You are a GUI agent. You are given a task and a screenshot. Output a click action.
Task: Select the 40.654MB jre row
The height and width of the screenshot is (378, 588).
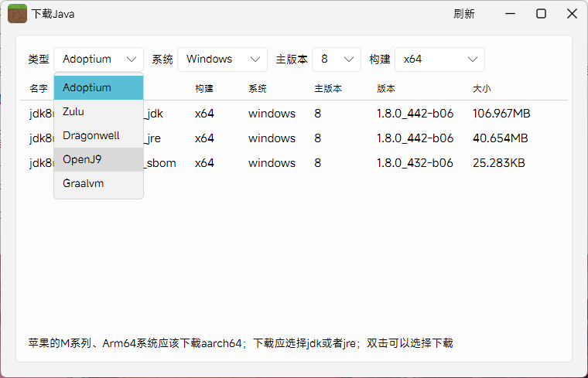[348, 138]
